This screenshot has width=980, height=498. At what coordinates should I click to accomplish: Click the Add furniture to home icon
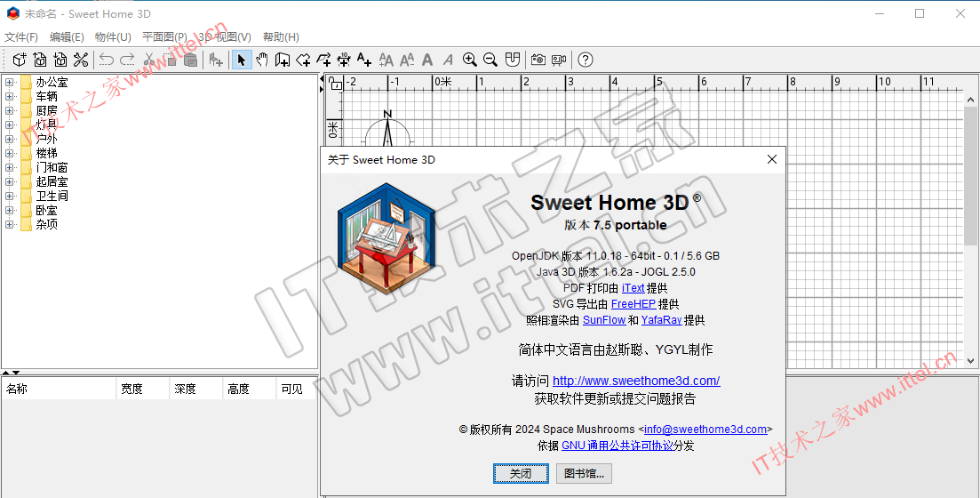216,60
